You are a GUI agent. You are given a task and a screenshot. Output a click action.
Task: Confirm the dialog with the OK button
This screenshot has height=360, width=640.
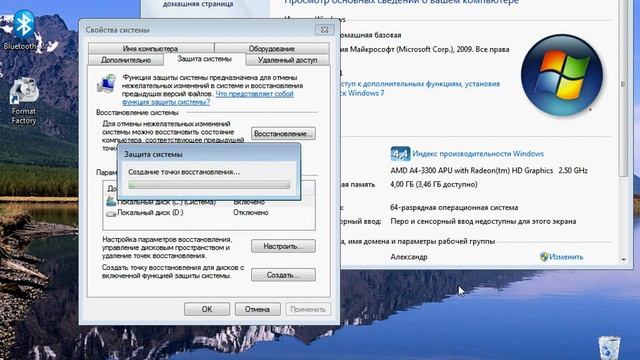207,309
